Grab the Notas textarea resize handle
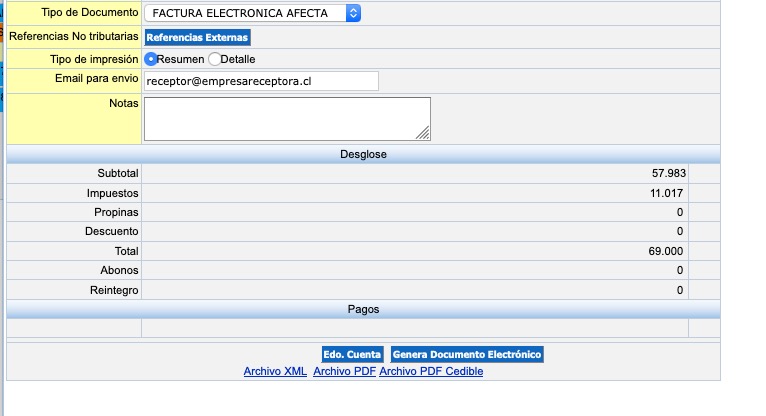The image size is (766, 416). click(x=423, y=133)
